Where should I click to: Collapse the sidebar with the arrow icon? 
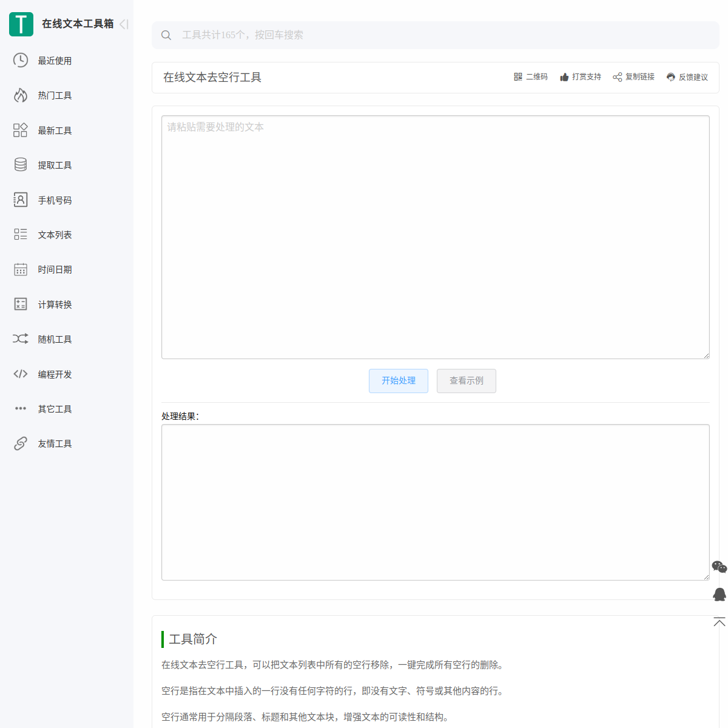(x=124, y=24)
